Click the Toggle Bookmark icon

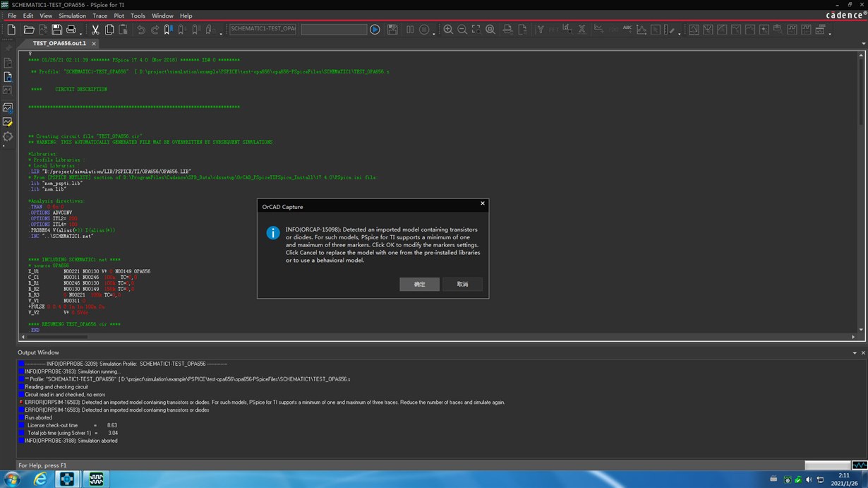point(168,30)
